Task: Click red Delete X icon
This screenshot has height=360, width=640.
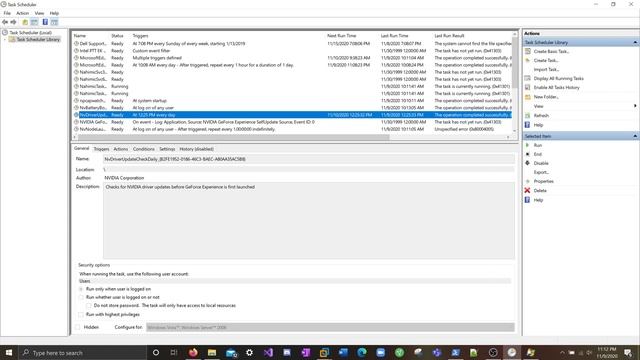Action: click(x=527, y=191)
